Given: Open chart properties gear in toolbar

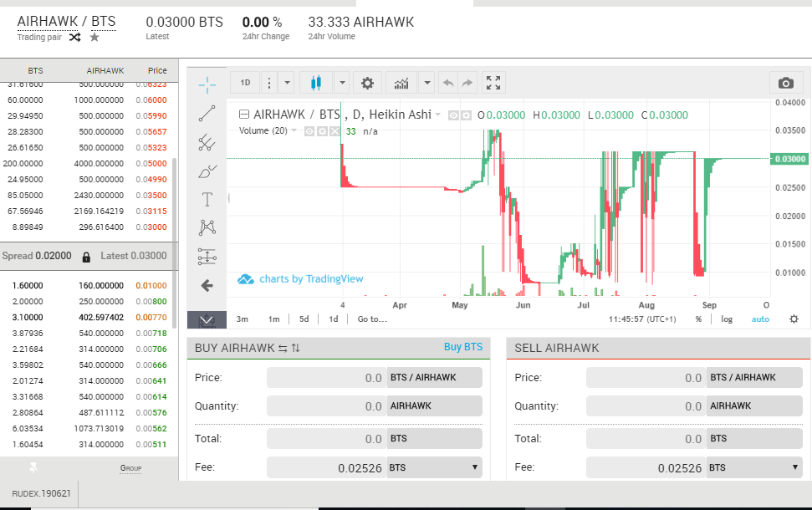Looking at the screenshot, I should 367,83.
